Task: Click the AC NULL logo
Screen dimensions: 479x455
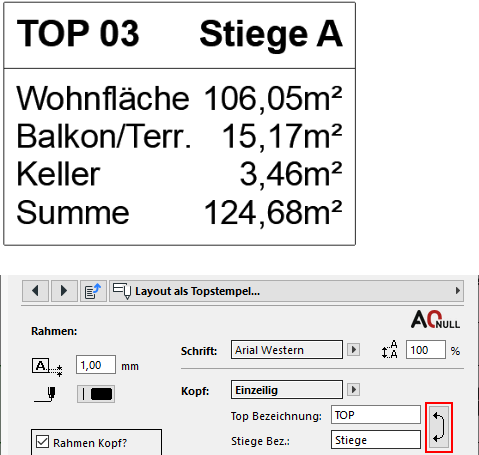Action: click(x=435, y=319)
